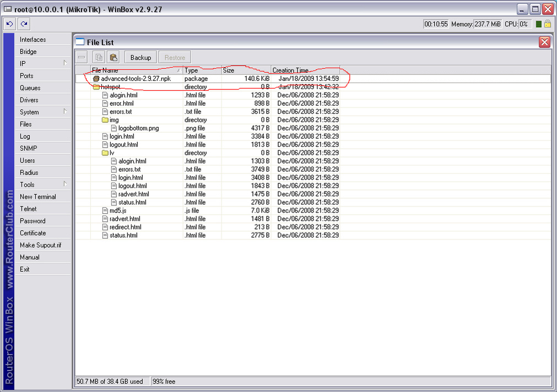
Task: Sort by Creation Time column header
Action: point(306,70)
